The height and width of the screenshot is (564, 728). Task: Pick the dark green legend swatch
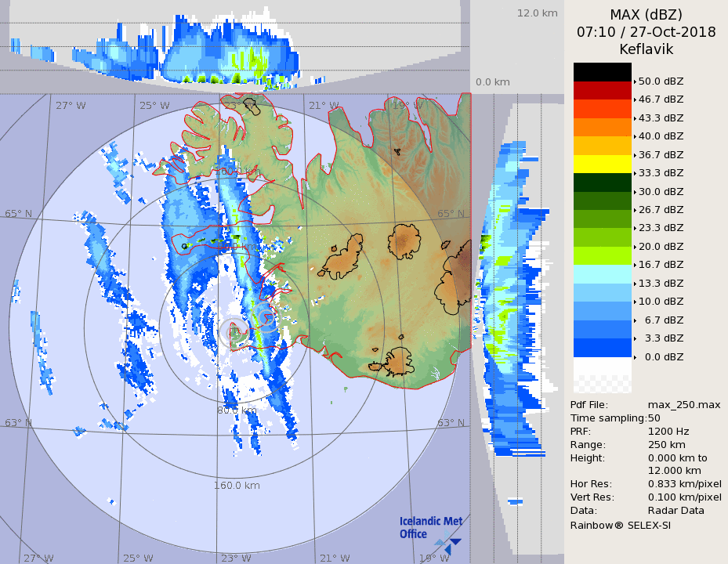click(602, 183)
